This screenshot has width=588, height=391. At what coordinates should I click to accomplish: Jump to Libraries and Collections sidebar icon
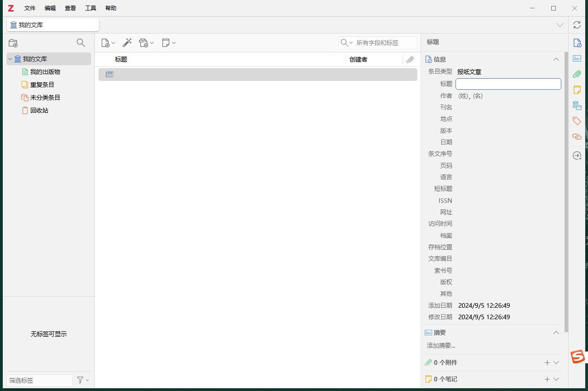(577, 105)
